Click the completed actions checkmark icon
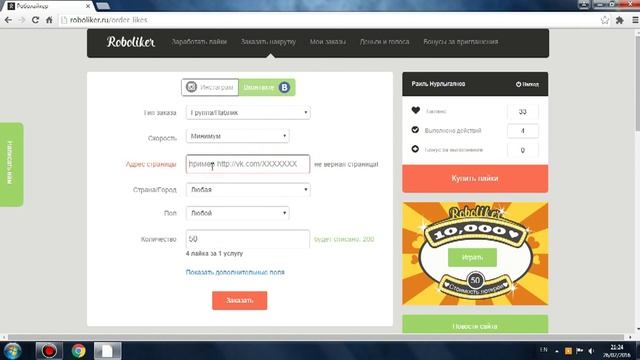 [x=415, y=130]
